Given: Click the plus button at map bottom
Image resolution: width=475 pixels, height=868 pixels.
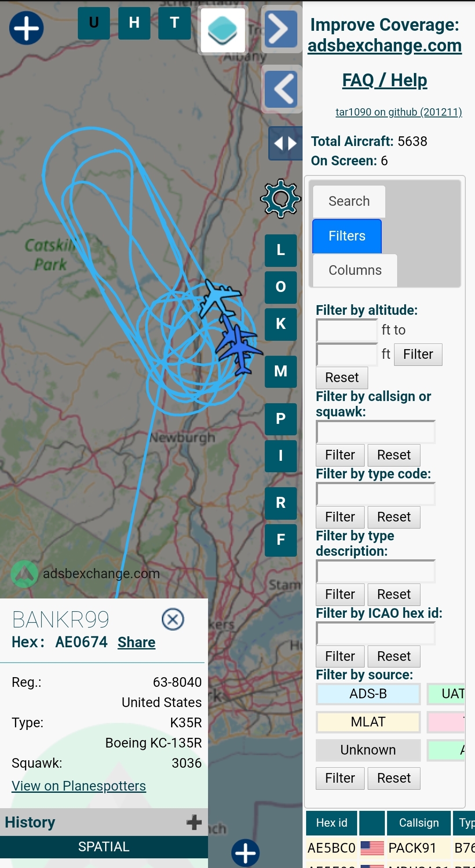Looking at the screenshot, I should 245,853.
